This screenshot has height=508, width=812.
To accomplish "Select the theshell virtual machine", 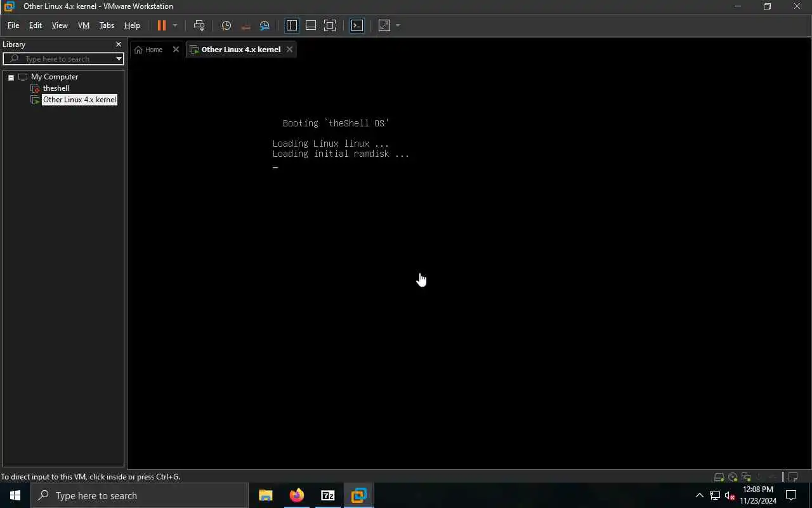I will [x=56, y=88].
